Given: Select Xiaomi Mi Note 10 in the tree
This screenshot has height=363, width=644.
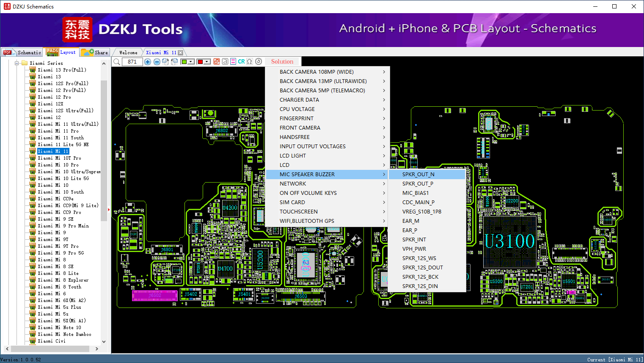Looking at the screenshot, I should [60, 327].
